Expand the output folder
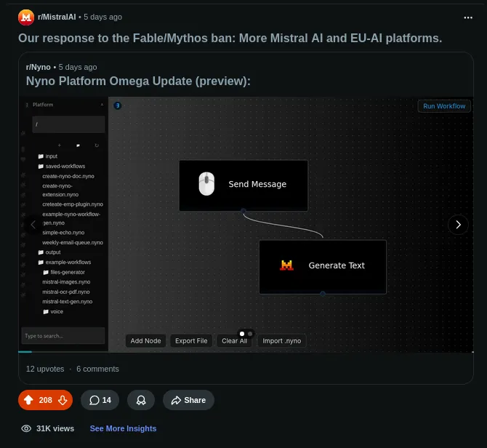The image size is (487, 448). pos(49,252)
